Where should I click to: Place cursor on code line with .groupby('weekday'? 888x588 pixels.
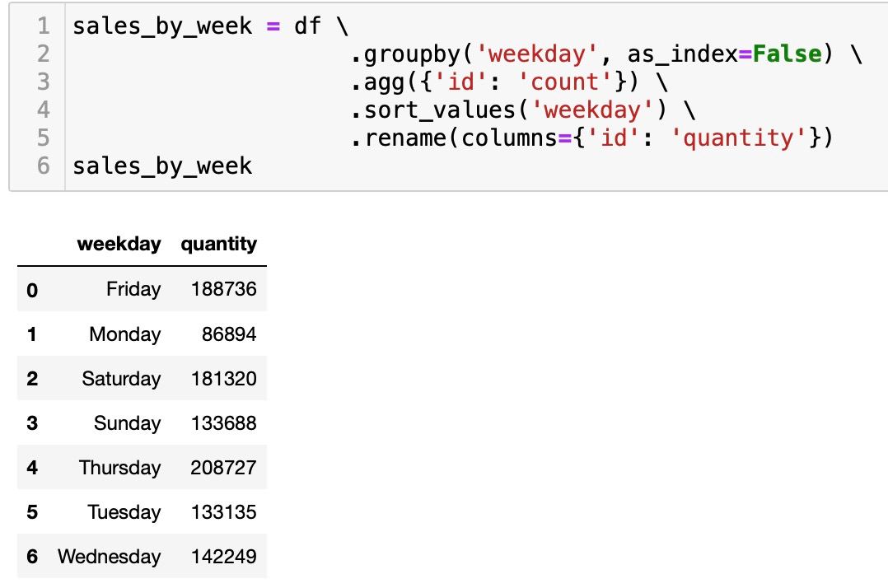pyautogui.click(x=606, y=54)
